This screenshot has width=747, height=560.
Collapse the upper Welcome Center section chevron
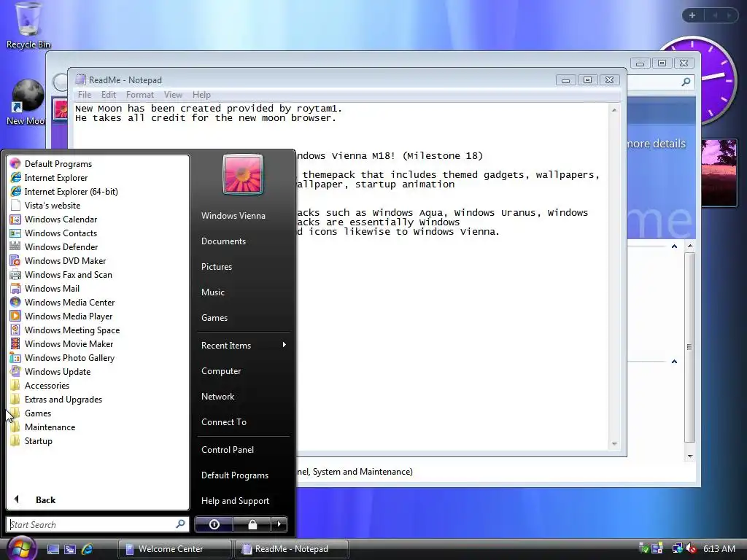(674, 246)
